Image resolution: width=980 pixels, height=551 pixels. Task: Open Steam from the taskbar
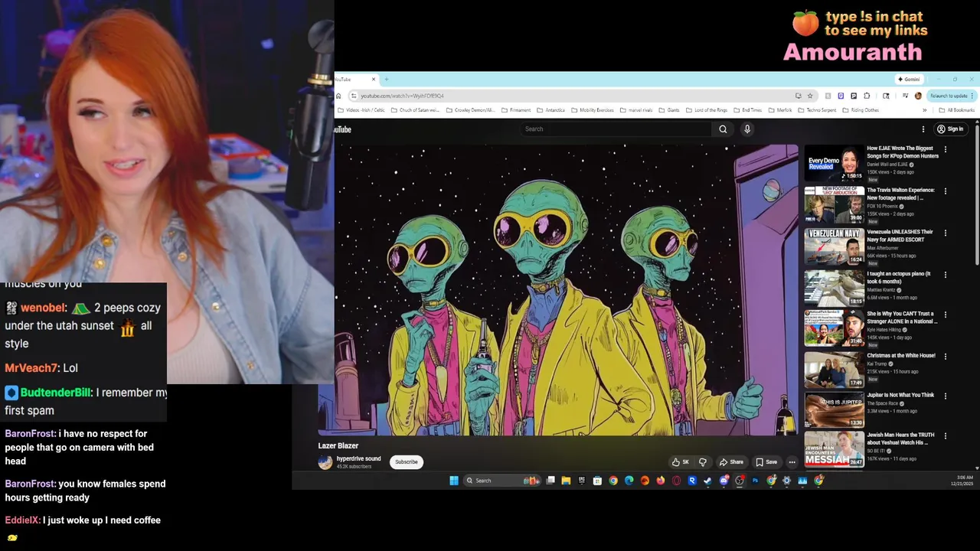tap(707, 481)
